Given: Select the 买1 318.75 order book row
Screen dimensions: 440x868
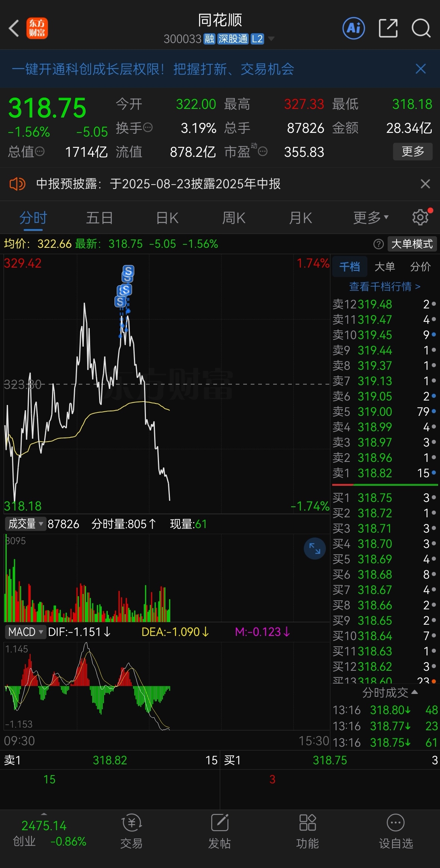Looking at the screenshot, I should point(385,498).
